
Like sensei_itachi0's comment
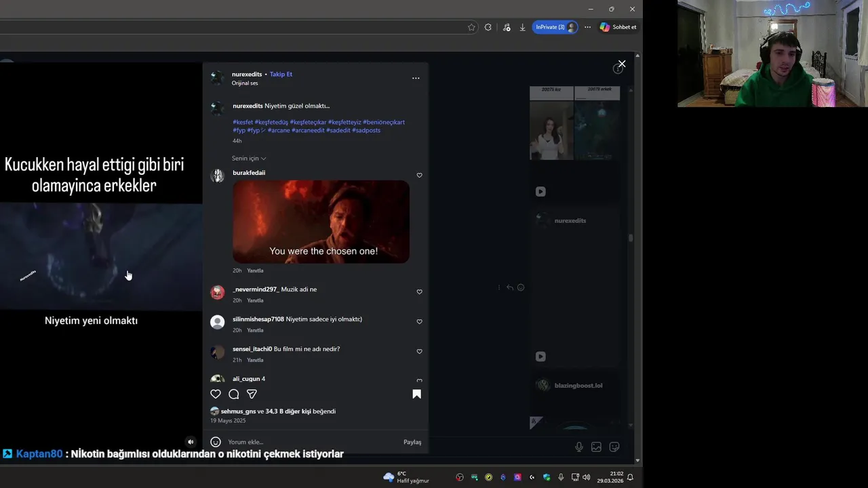pos(419,352)
